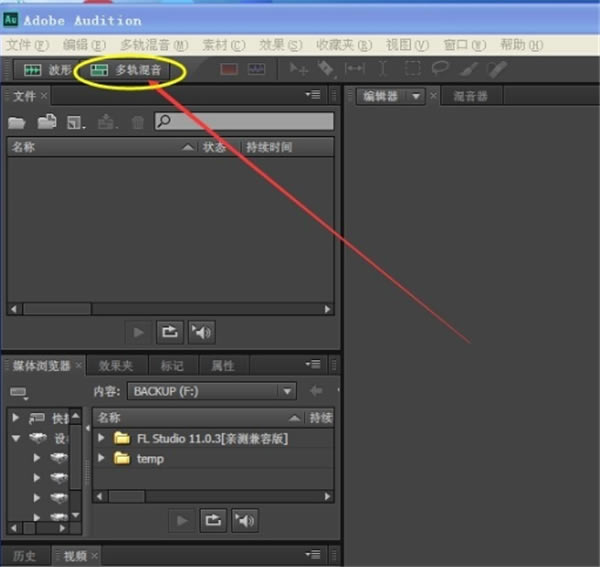Switch to the 历史 tab
Image resolution: width=600 pixels, height=567 pixels.
[24, 556]
